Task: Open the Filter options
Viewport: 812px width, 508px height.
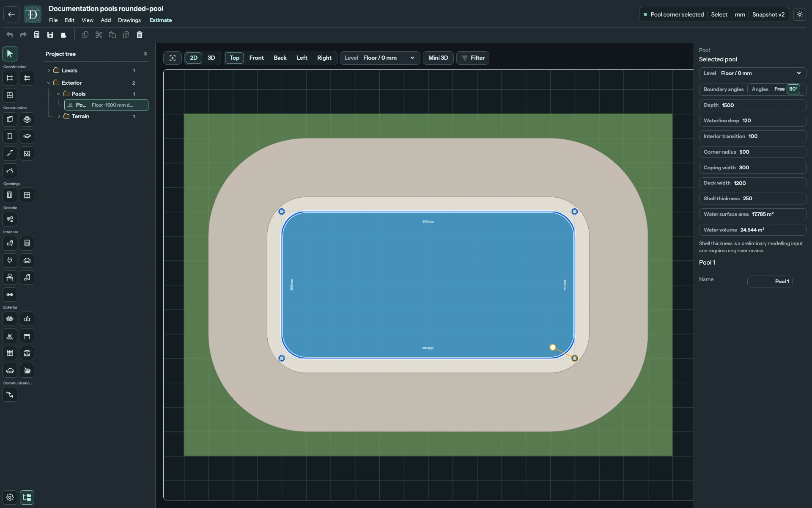Action: coord(473,58)
